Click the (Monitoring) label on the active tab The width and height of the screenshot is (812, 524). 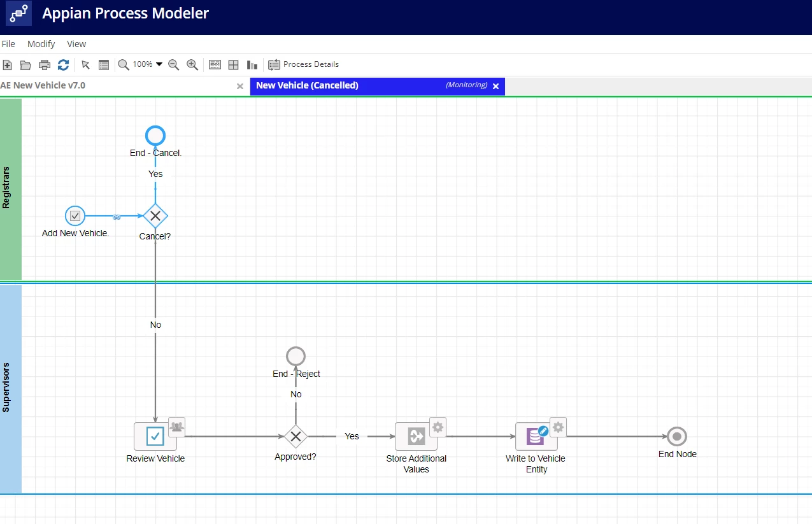click(466, 85)
